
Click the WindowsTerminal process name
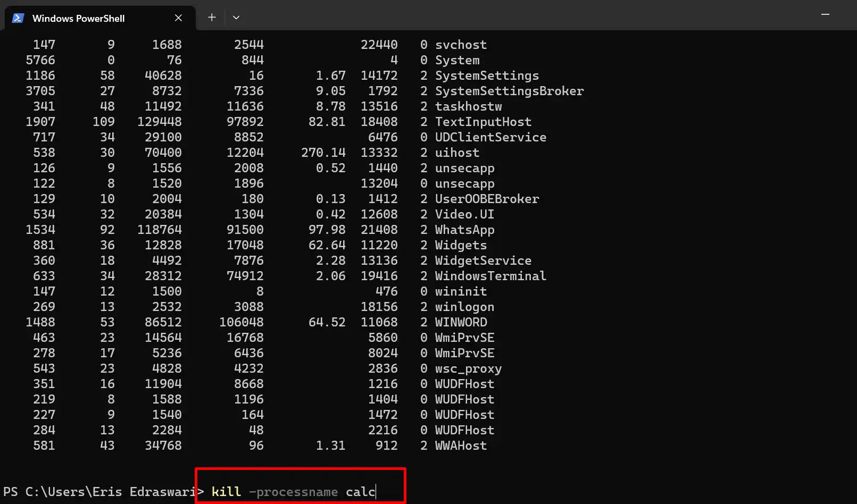click(x=490, y=276)
